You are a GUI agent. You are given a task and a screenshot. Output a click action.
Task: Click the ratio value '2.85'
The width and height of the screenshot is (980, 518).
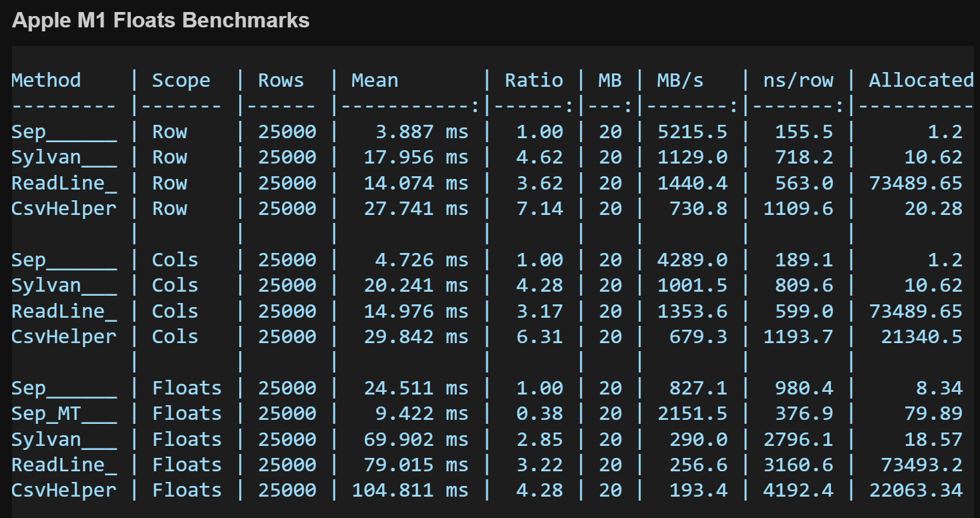tap(539, 439)
